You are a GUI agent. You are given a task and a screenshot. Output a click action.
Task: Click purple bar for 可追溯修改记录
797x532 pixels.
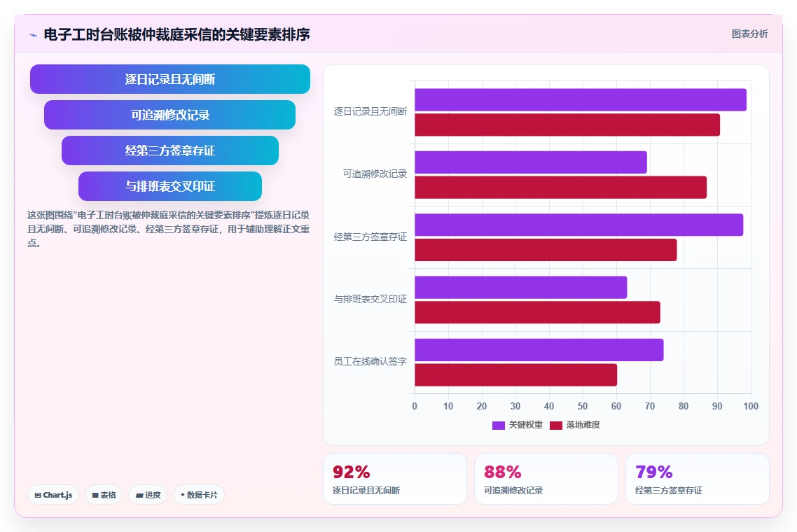point(531,162)
